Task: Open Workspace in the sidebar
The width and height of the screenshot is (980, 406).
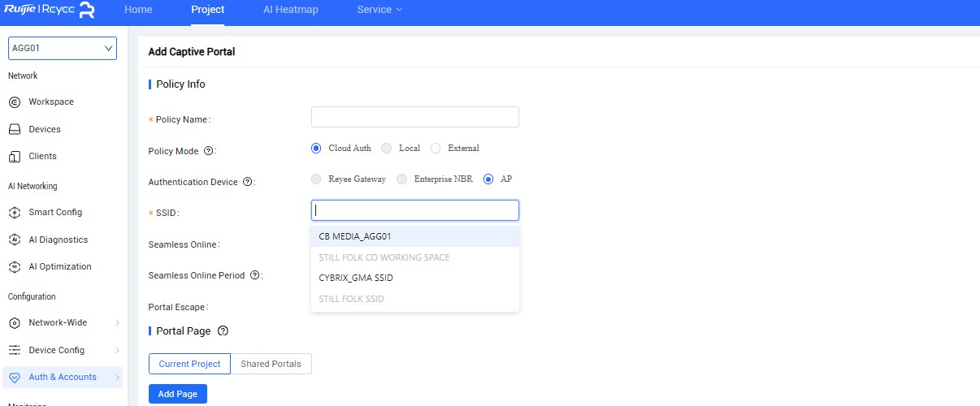Action: coord(51,101)
